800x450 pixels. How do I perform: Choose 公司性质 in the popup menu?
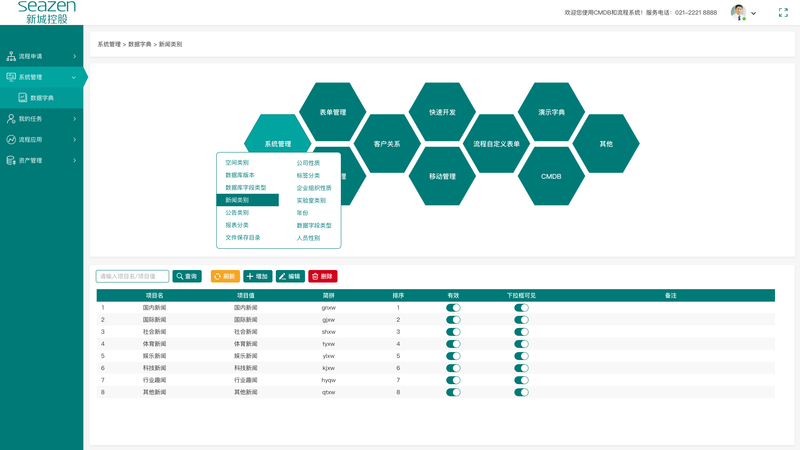coord(308,163)
